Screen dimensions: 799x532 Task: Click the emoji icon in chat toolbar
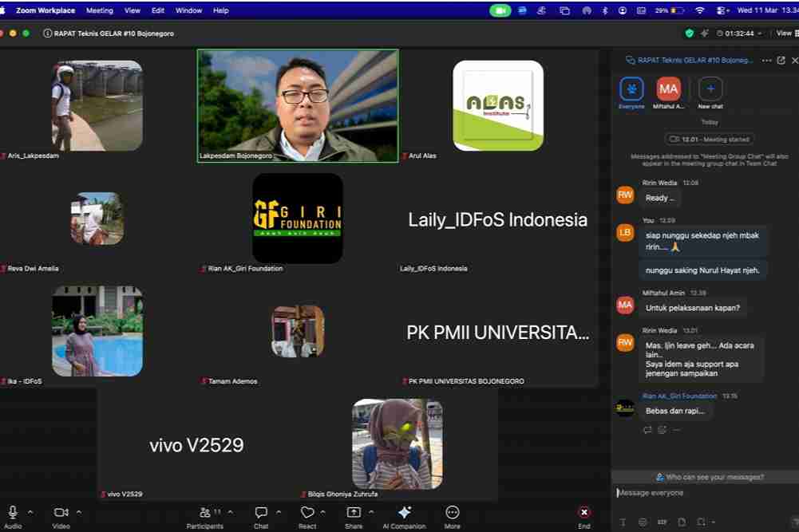point(643,522)
